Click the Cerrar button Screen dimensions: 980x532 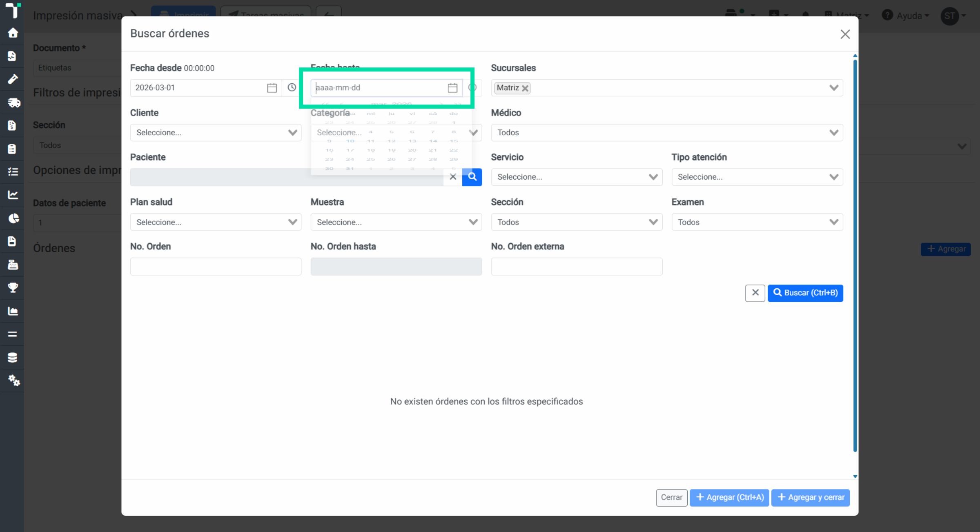pos(671,498)
